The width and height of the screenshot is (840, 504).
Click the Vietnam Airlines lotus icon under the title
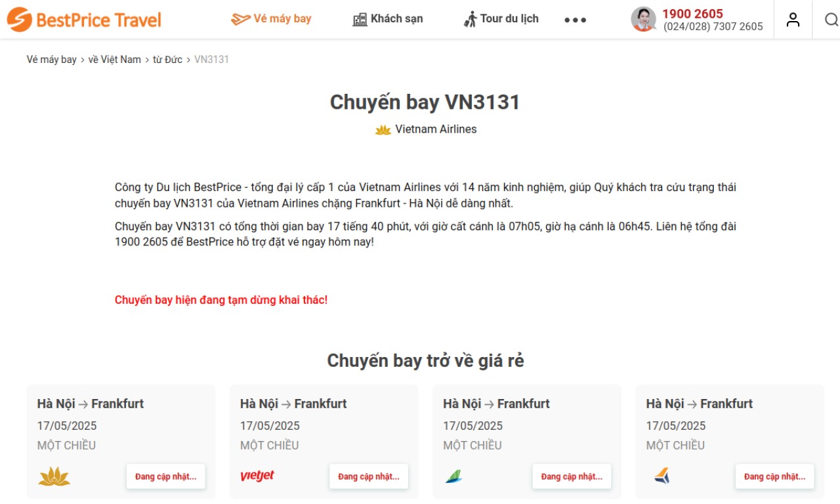coord(383,130)
